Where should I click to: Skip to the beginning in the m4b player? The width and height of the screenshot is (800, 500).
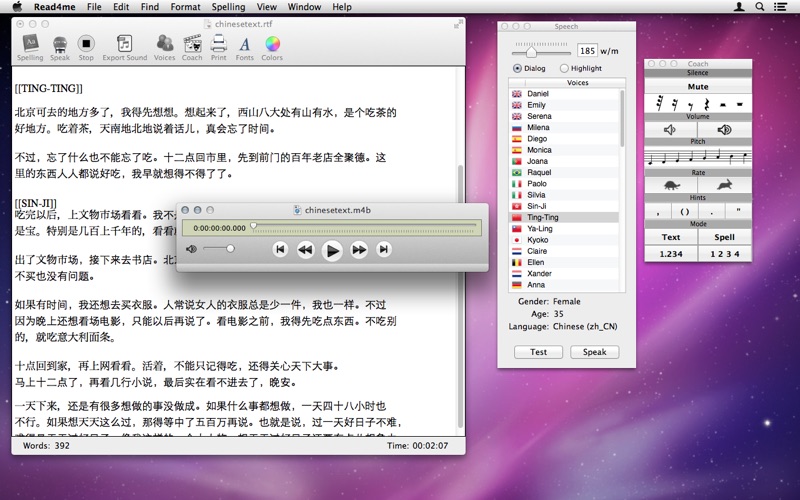(x=280, y=249)
